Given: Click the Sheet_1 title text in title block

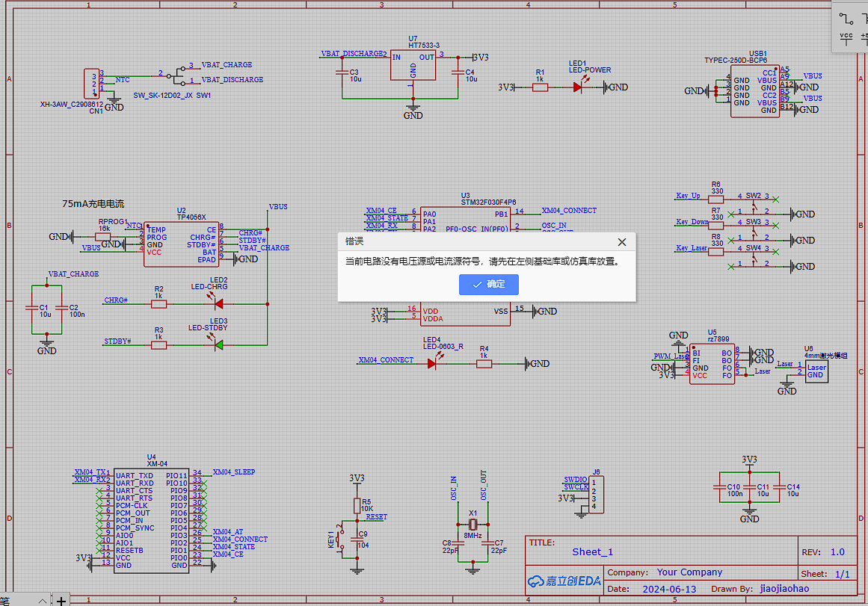Looking at the screenshot, I should point(592,552).
